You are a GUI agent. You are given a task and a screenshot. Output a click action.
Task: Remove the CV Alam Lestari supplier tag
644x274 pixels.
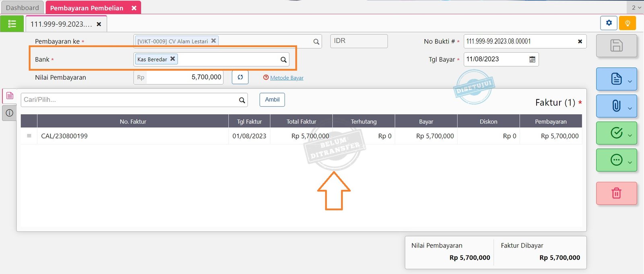coord(214,41)
